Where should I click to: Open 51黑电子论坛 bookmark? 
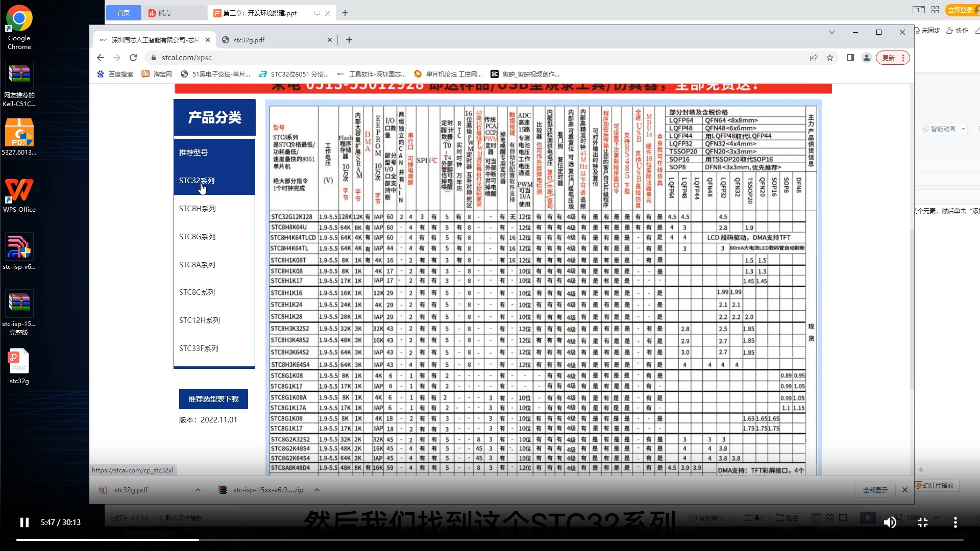point(215,74)
